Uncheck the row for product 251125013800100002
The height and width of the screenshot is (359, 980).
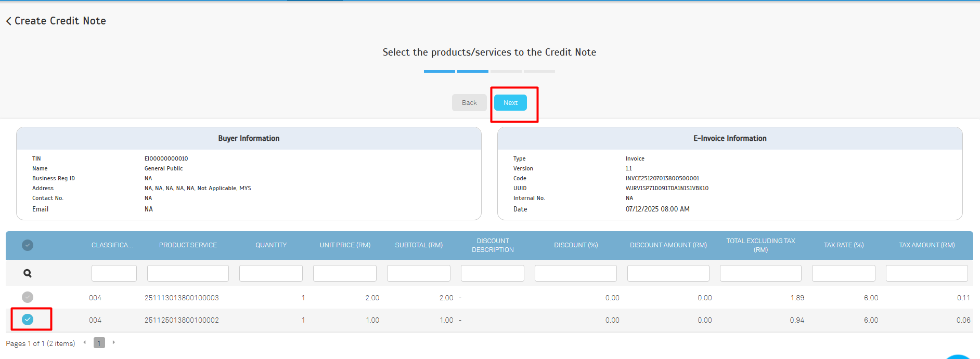click(28, 320)
